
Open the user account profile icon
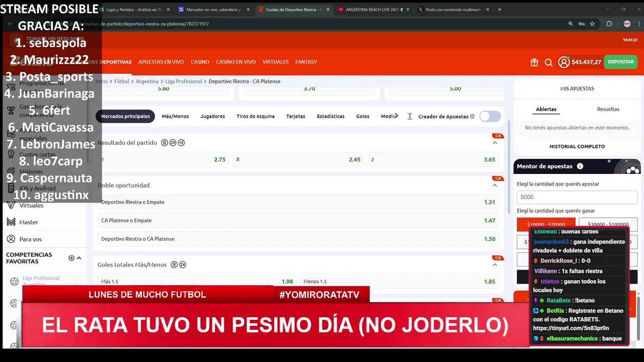click(563, 62)
